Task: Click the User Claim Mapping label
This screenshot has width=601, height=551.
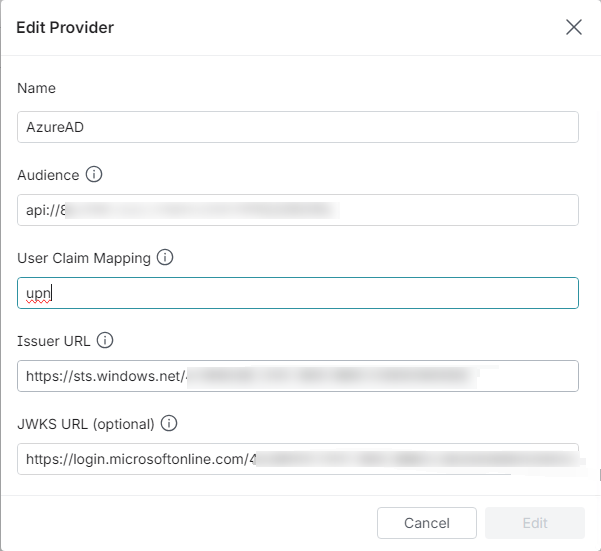Action: (84, 258)
